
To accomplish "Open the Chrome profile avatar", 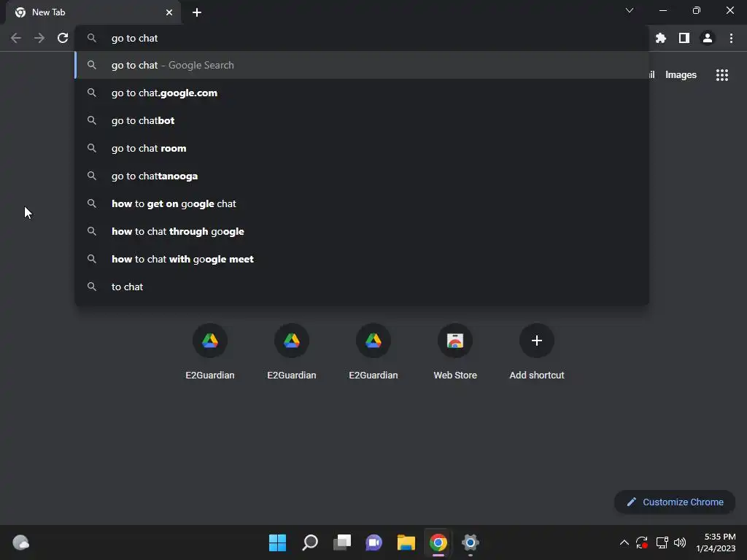I will (708, 38).
